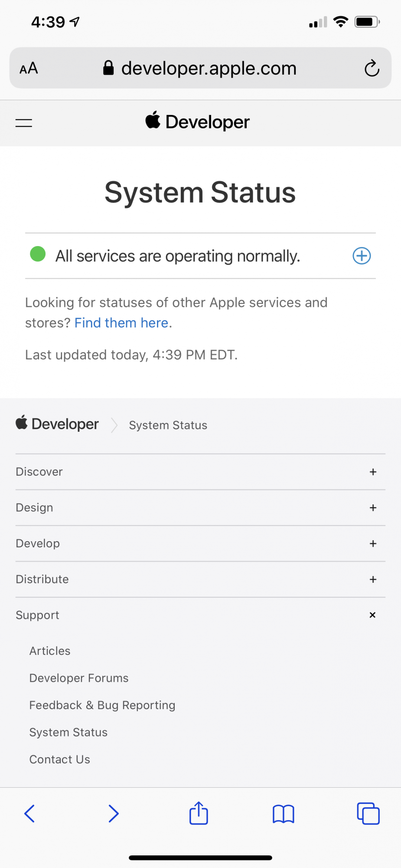The height and width of the screenshot is (868, 401).
Task: Open the AA reader view options
Action: (x=29, y=69)
